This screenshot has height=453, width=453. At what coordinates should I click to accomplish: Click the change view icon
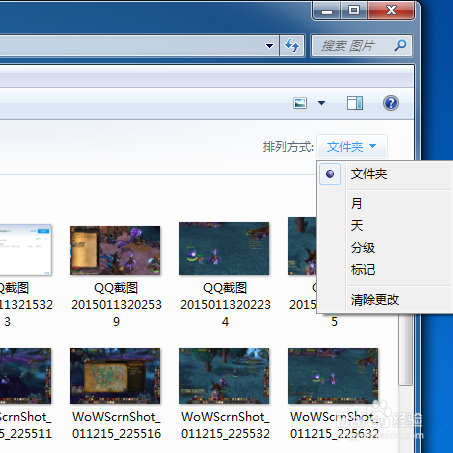tap(300, 103)
